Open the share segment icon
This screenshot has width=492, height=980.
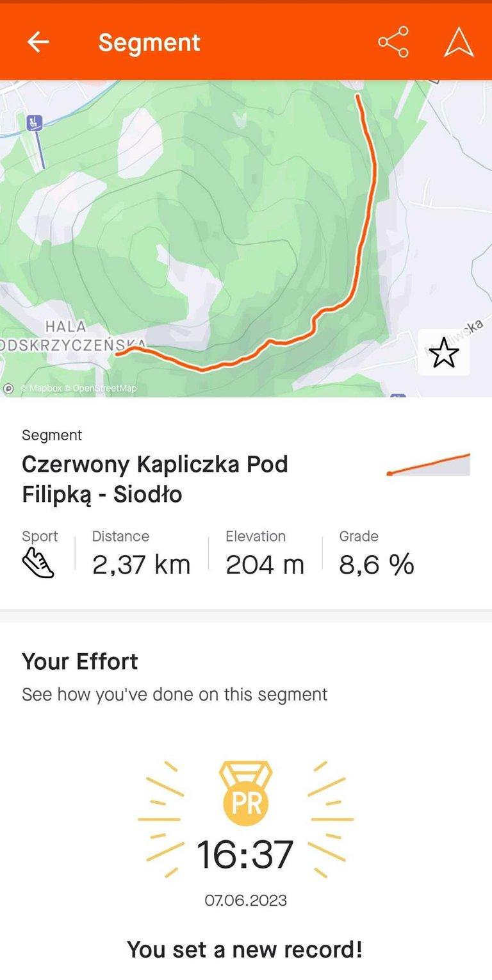tap(393, 42)
